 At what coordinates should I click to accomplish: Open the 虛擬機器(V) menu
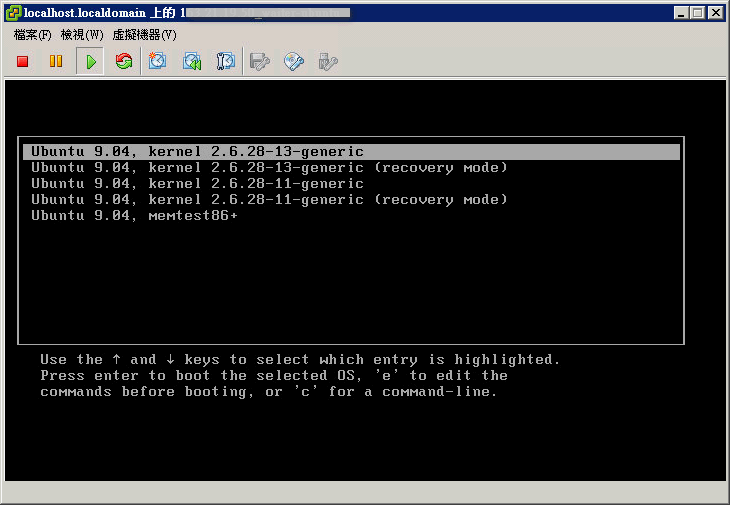coord(144,35)
